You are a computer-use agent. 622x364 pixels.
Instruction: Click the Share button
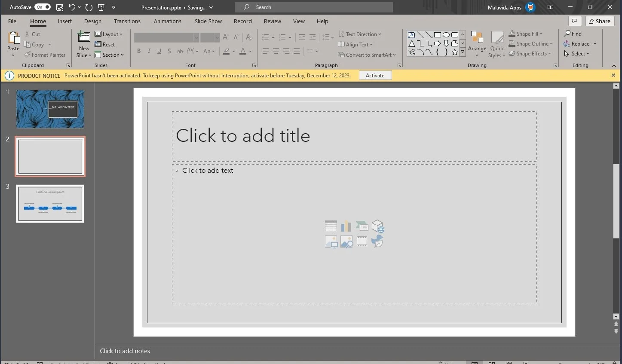click(600, 21)
